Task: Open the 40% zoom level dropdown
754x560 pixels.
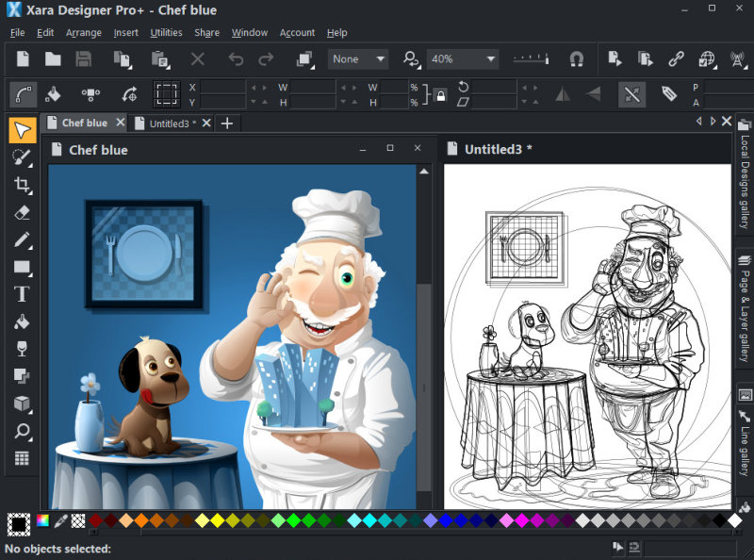Action: click(x=462, y=58)
